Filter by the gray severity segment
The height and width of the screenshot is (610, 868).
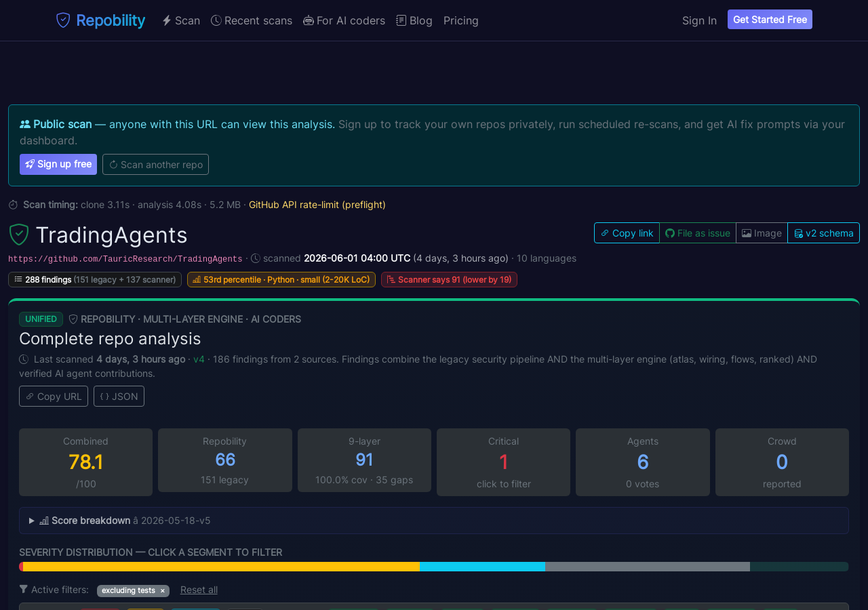648,567
